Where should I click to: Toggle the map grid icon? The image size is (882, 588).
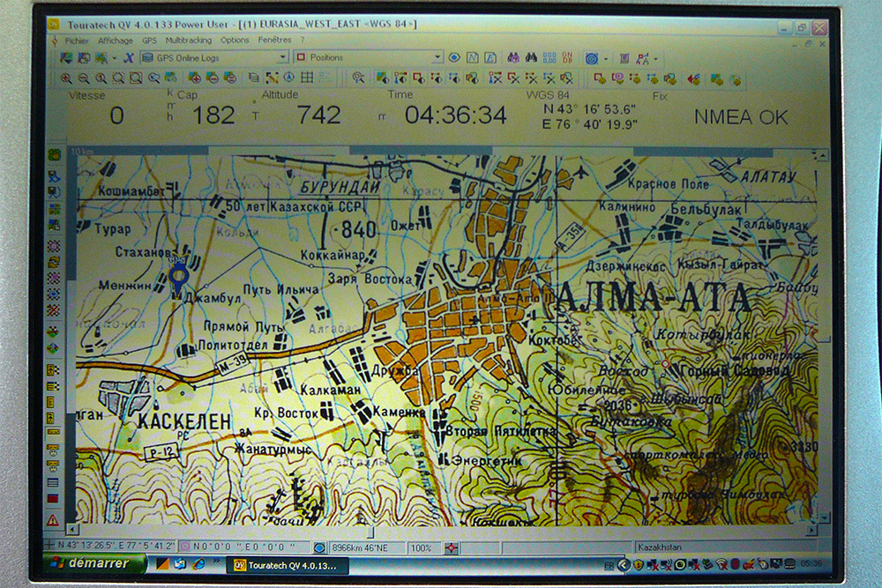click(307, 78)
